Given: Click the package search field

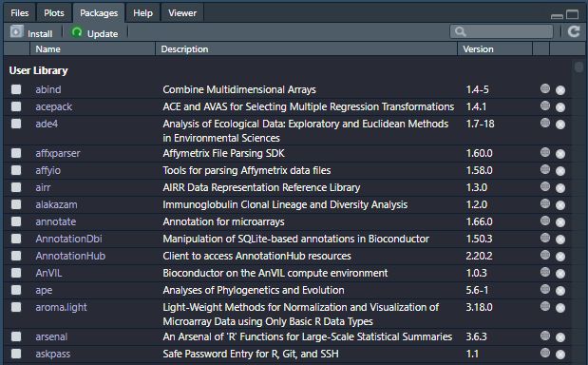Looking at the screenshot, I should 502,31.
